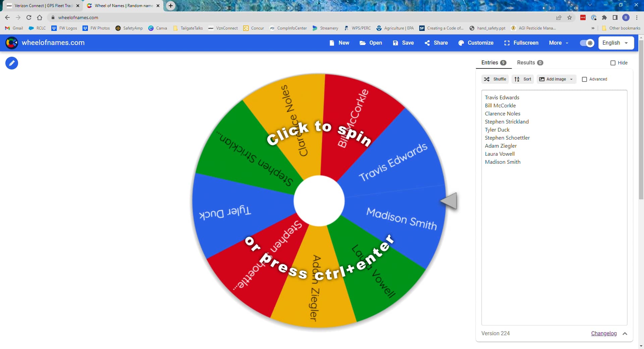Open the Gmail bookmark

(13, 28)
